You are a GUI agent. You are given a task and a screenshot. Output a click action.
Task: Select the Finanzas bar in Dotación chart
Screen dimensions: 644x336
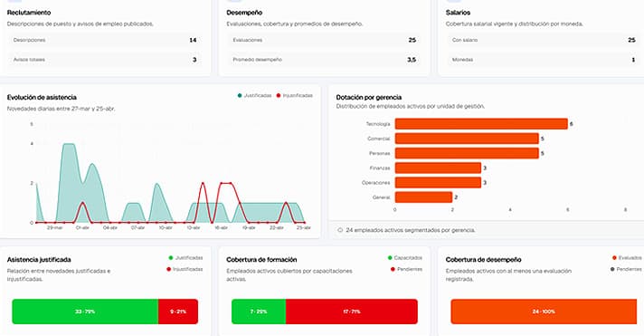pyautogui.click(x=439, y=168)
